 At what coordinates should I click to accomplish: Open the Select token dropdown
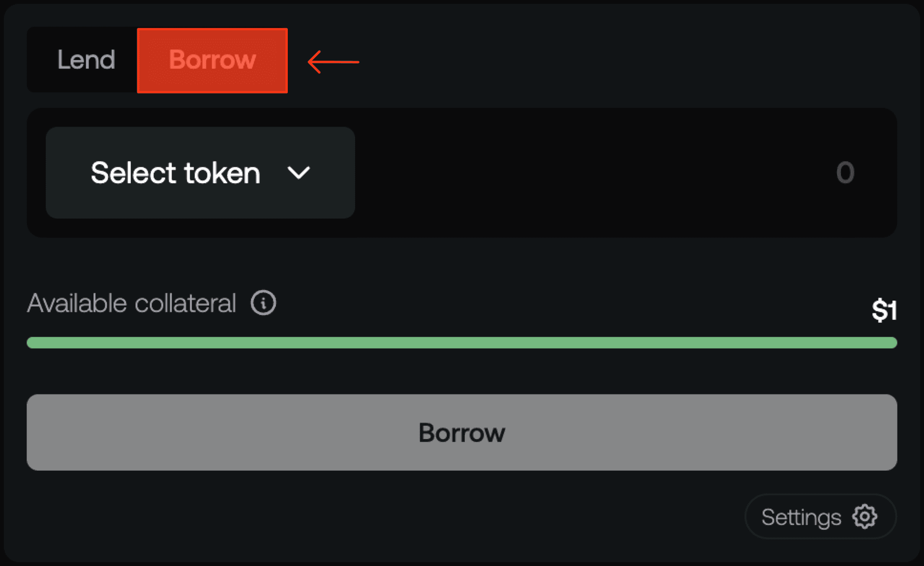coord(200,172)
